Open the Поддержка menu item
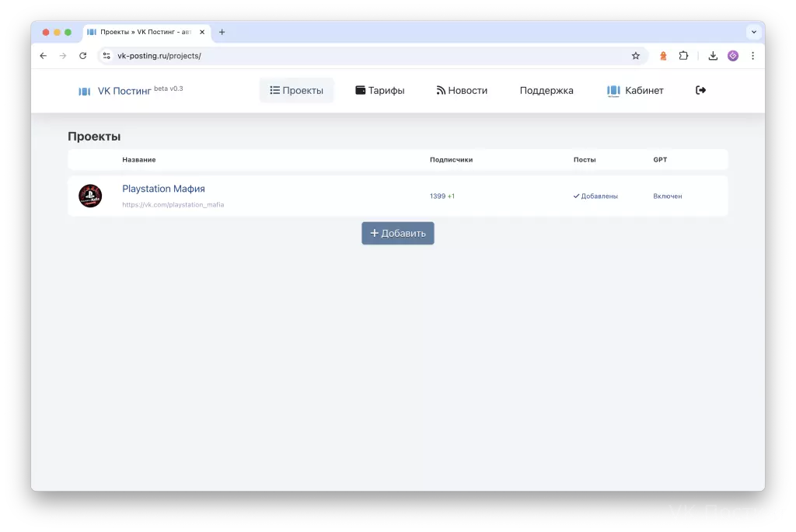The height and width of the screenshot is (532, 796). (x=546, y=90)
